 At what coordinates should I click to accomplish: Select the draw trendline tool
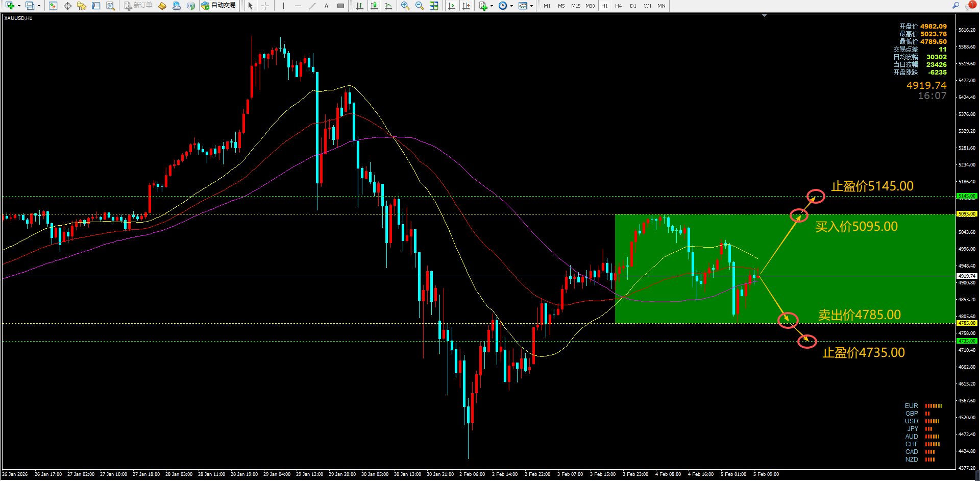coord(312,6)
